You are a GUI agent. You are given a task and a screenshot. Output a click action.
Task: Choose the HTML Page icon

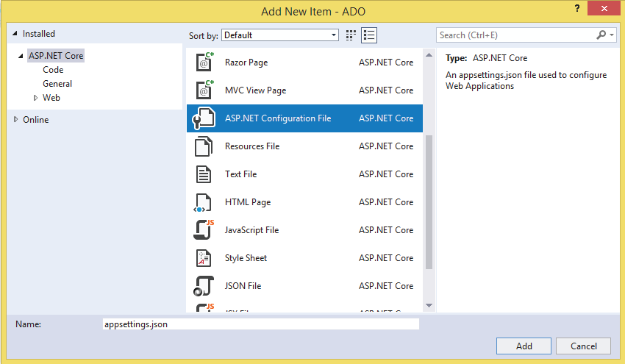tap(204, 202)
